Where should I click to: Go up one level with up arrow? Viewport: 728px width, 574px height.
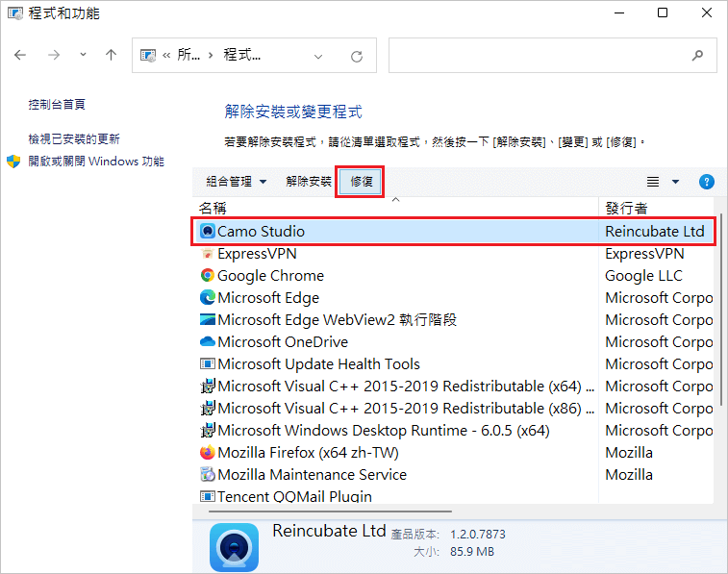[111, 55]
